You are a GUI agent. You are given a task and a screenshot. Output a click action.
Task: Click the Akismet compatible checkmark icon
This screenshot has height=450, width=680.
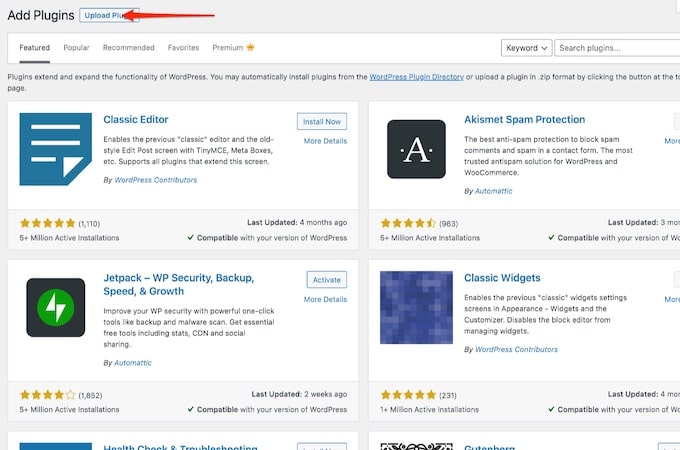[551, 238]
